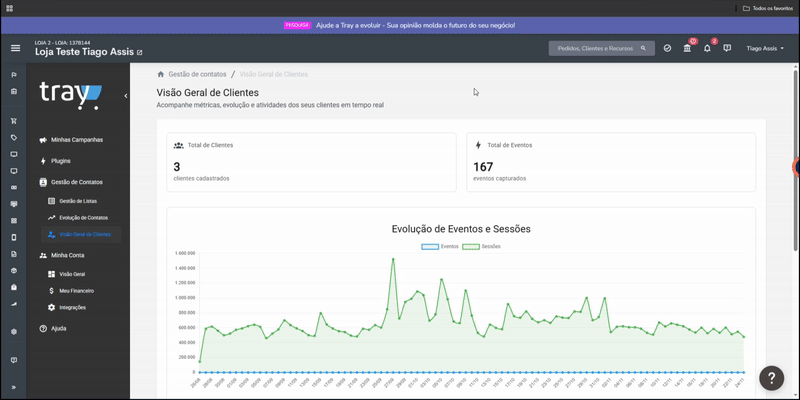
Task: Select Evolução de Contatos menu item
Action: click(x=83, y=218)
